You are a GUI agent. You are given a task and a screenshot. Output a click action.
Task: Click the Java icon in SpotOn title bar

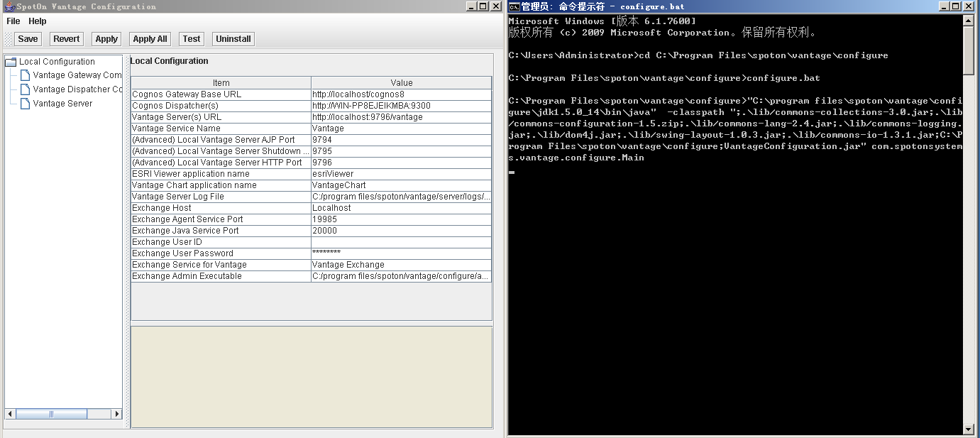(x=9, y=6)
